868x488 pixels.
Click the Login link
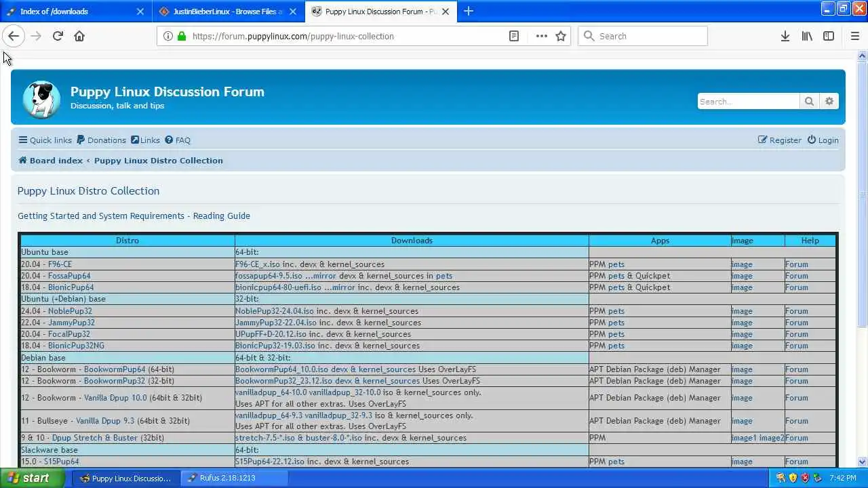click(823, 140)
